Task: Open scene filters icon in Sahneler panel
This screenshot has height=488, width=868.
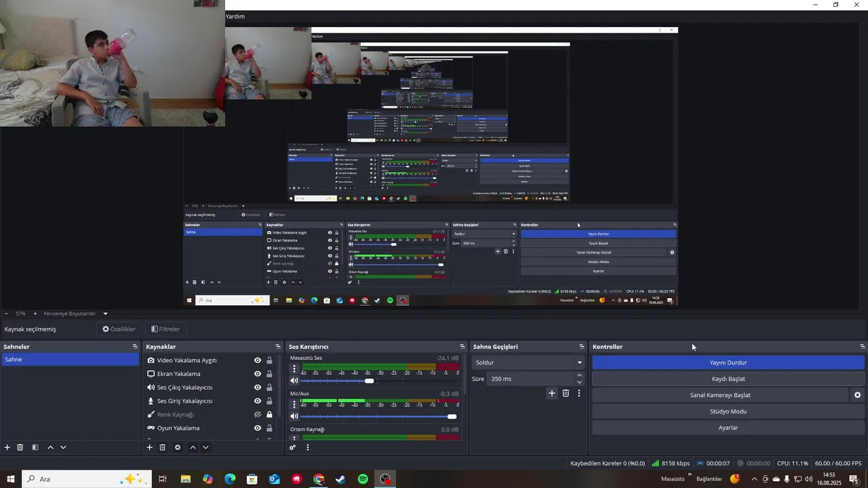Action: pyautogui.click(x=35, y=447)
